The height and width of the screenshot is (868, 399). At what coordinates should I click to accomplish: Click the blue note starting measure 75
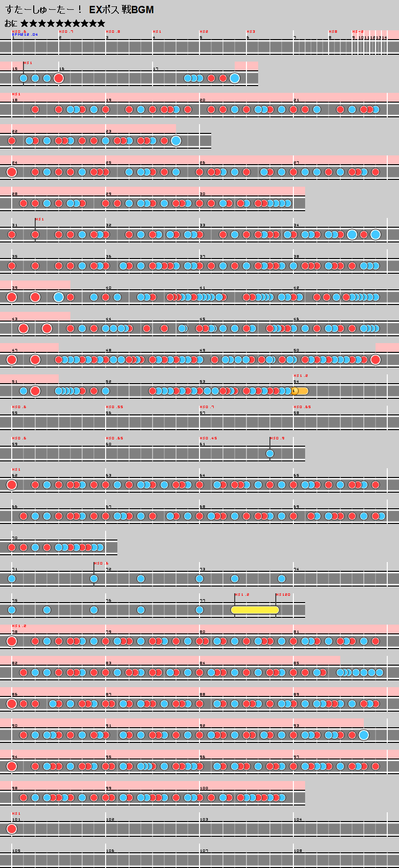pos(12,610)
